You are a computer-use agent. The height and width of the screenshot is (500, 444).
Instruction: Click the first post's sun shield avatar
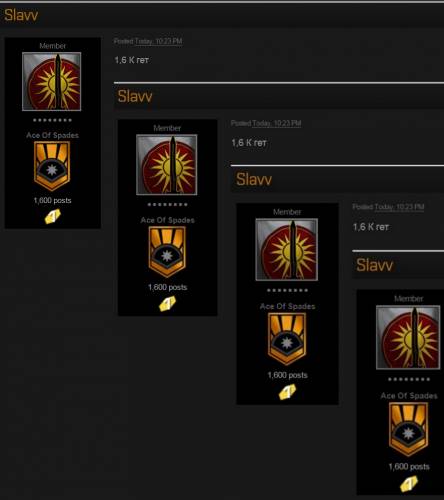(x=51, y=81)
